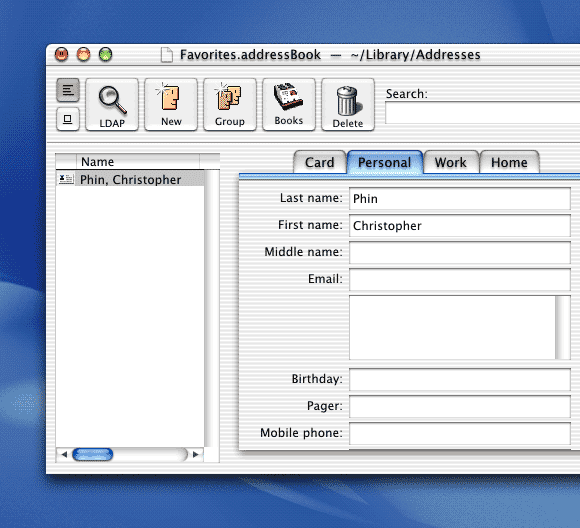Switch to the Home tab
This screenshot has height=528, width=580.
pyautogui.click(x=509, y=162)
